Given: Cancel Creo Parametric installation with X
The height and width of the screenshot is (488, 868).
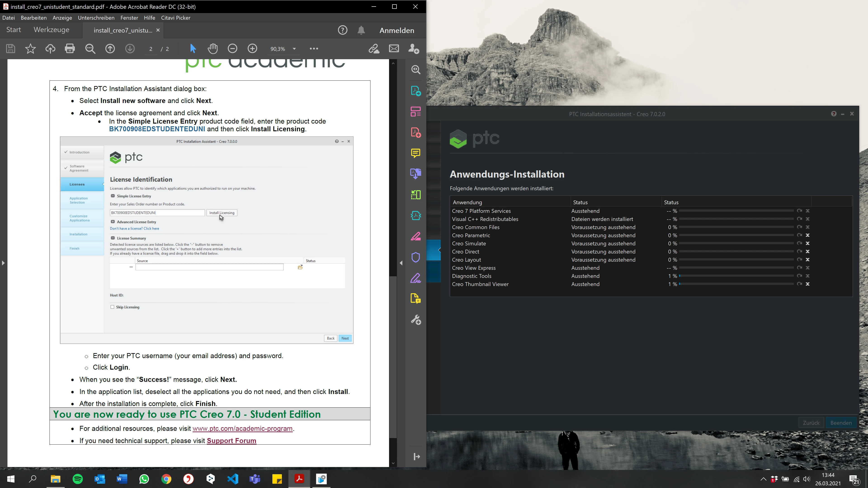Looking at the screenshot, I should 807,235.
